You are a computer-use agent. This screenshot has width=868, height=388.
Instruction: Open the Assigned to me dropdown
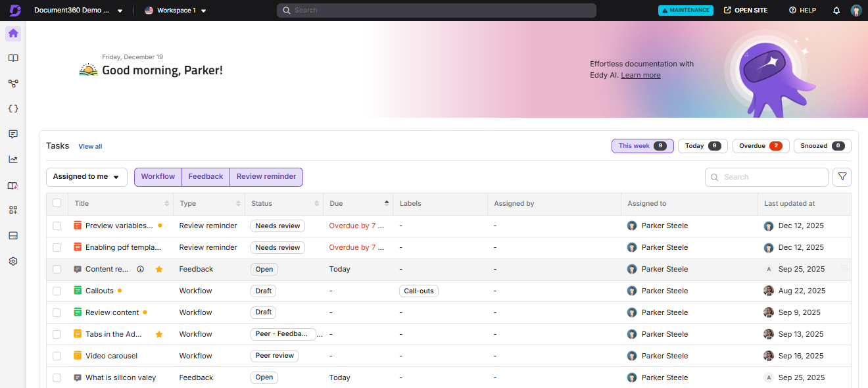[86, 177]
